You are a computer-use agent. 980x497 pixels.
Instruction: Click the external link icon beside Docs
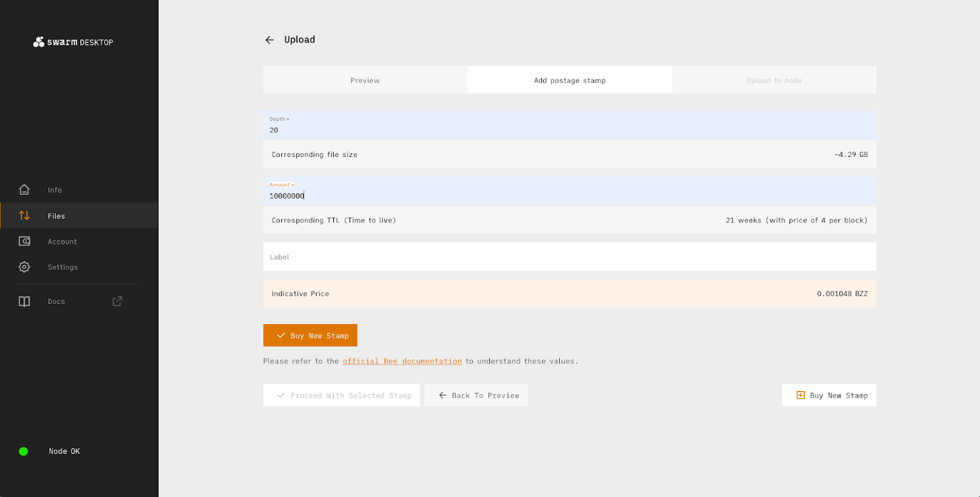click(117, 302)
